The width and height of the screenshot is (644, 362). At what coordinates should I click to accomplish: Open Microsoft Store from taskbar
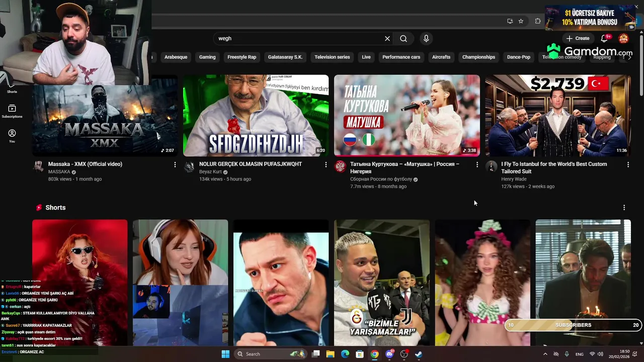[x=360, y=354]
